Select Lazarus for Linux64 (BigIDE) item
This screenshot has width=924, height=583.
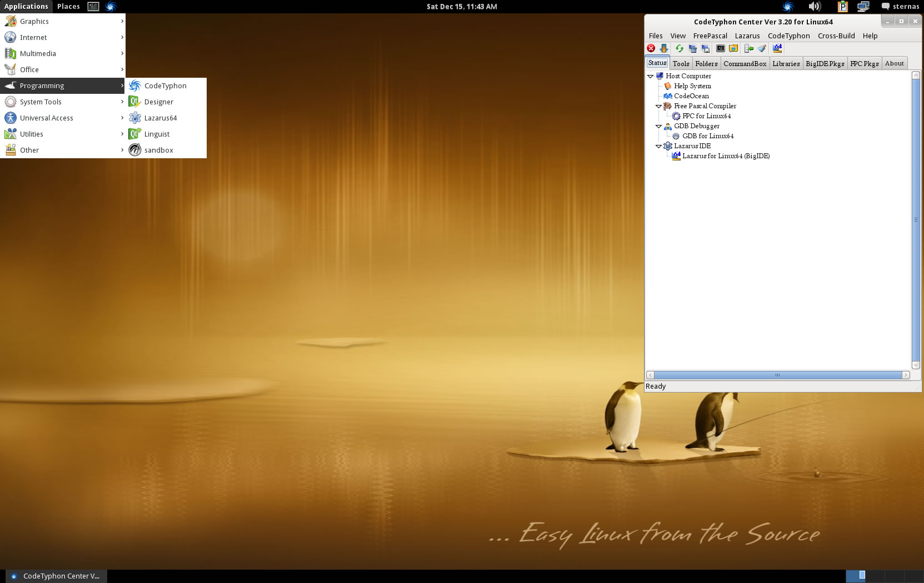point(726,156)
